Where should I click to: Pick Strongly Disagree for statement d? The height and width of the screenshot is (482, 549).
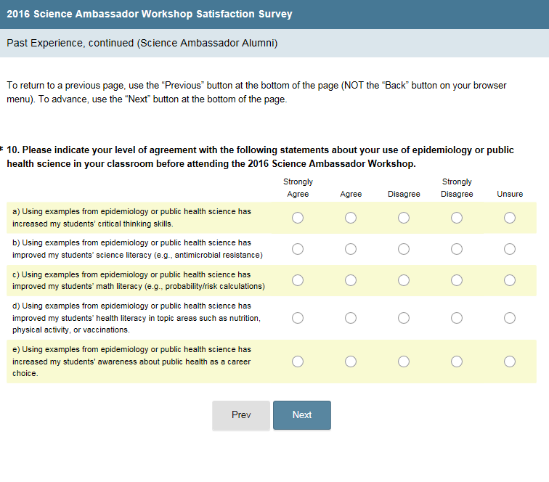(457, 318)
